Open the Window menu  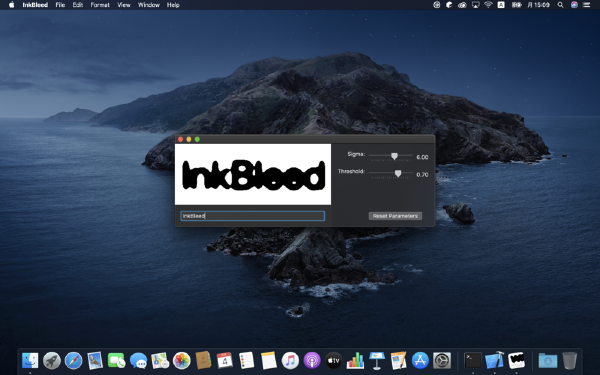pos(148,5)
